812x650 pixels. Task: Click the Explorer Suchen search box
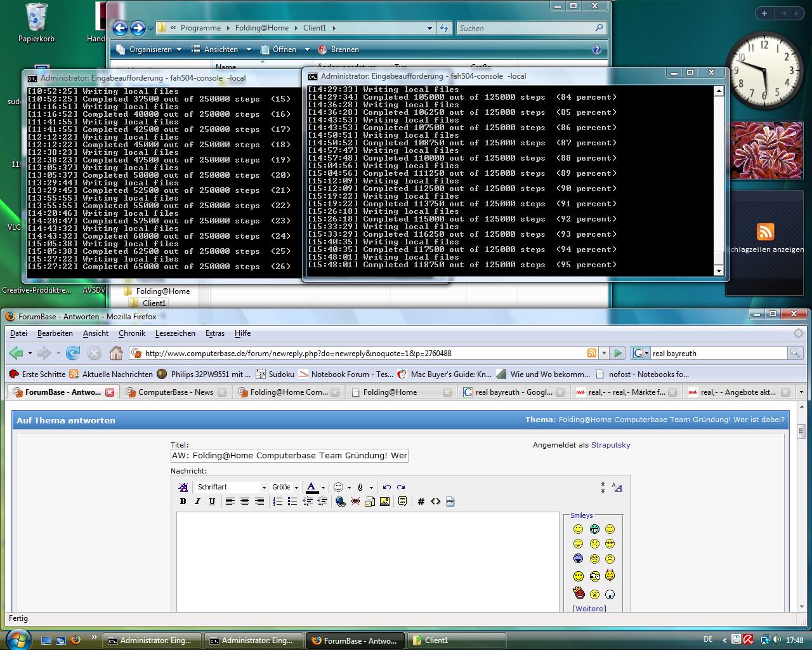point(530,28)
